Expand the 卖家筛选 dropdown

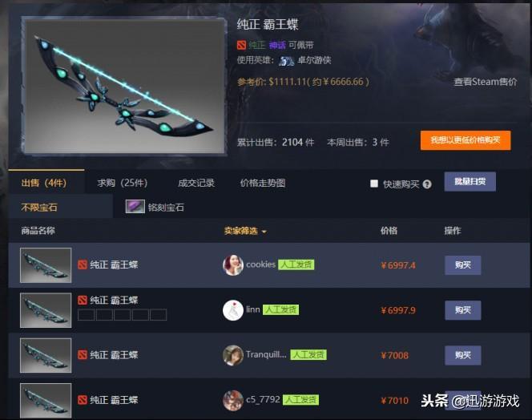click(x=245, y=231)
